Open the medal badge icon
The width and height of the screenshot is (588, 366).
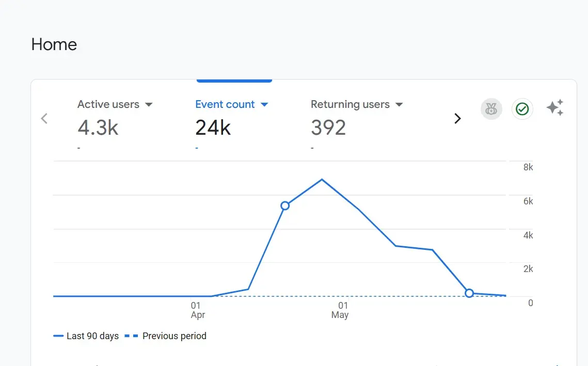(x=491, y=109)
